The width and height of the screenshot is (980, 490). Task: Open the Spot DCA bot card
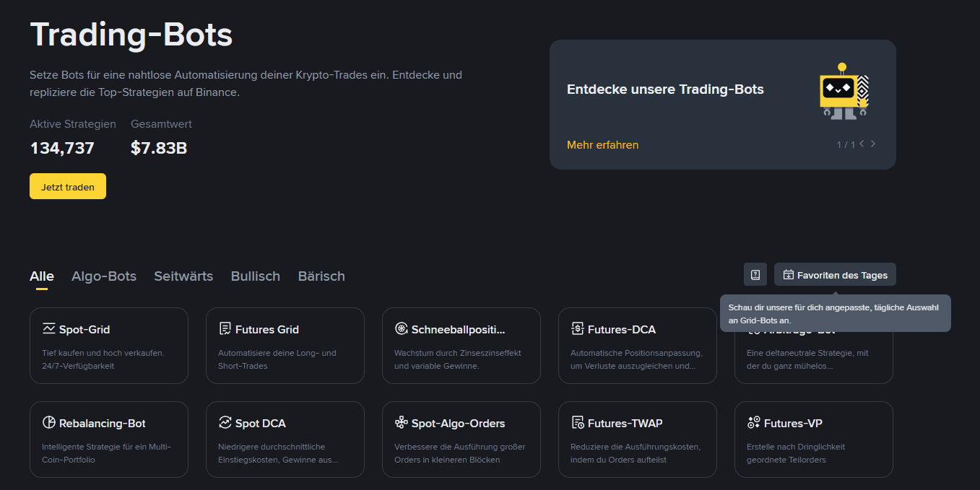coord(285,439)
